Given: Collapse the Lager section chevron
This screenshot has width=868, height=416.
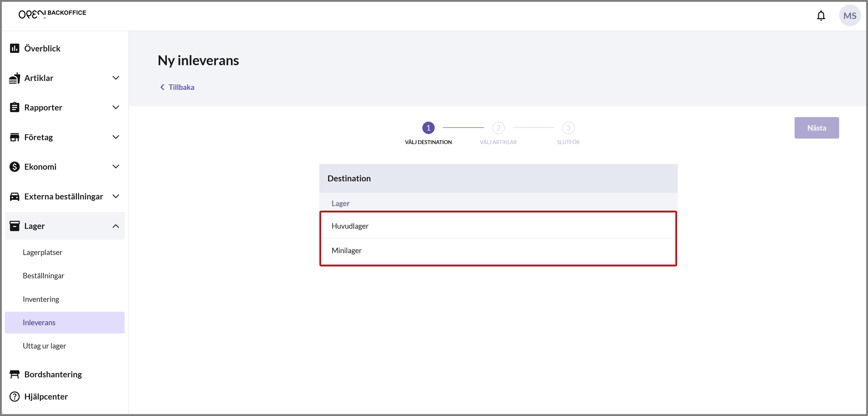Looking at the screenshot, I should [116, 226].
